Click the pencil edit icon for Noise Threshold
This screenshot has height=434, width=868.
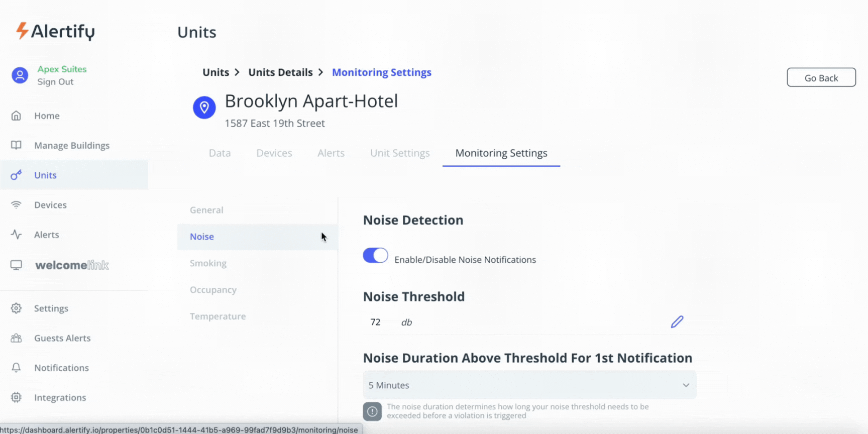[x=677, y=322]
